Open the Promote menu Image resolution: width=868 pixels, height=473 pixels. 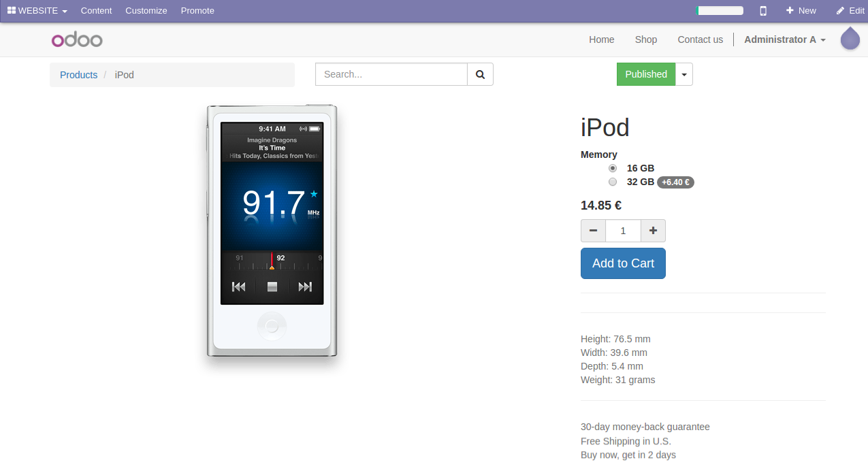[x=197, y=11]
